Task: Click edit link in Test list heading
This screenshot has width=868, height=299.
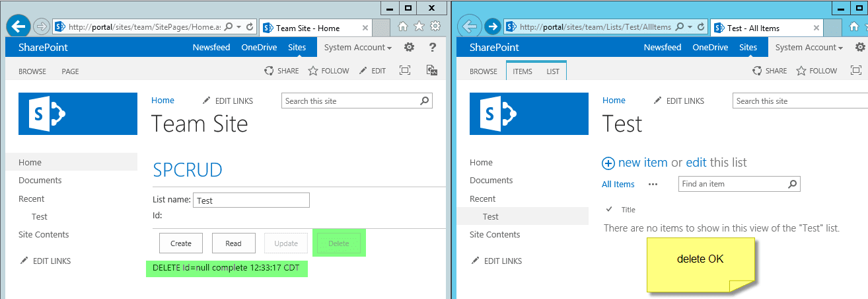Action: [696, 163]
